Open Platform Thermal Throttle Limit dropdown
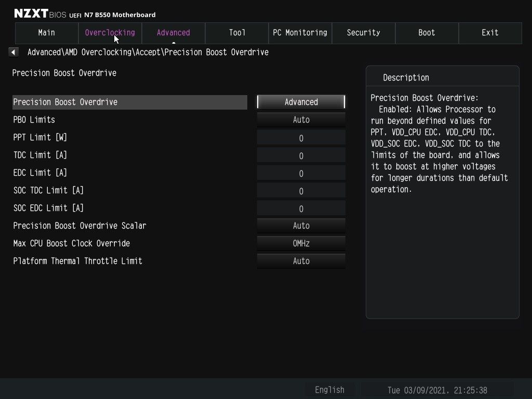This screenshot has width=532, height=399. coord(301,261)
